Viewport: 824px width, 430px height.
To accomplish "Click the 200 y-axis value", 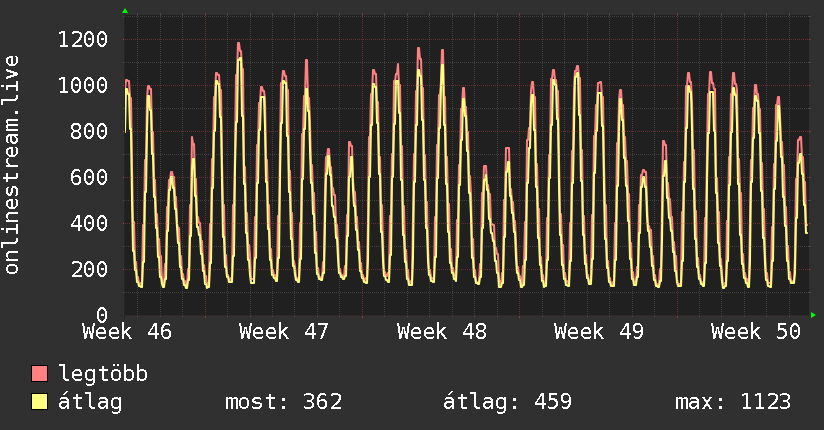I will coord(89,269).
